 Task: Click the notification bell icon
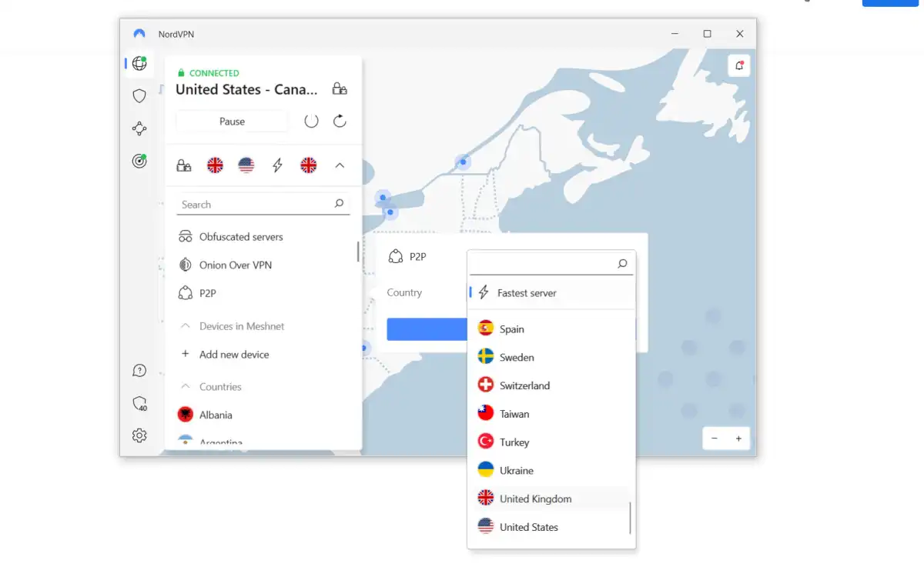click(739, 65)
